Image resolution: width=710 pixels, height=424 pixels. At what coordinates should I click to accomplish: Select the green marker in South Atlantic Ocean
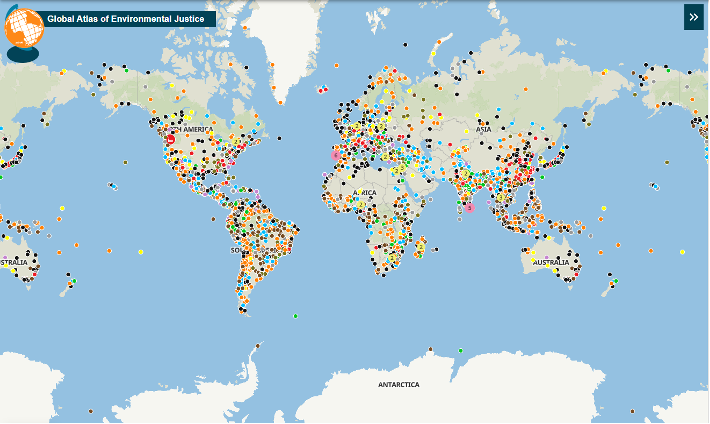pyautogui.click(x=296, y=314)
